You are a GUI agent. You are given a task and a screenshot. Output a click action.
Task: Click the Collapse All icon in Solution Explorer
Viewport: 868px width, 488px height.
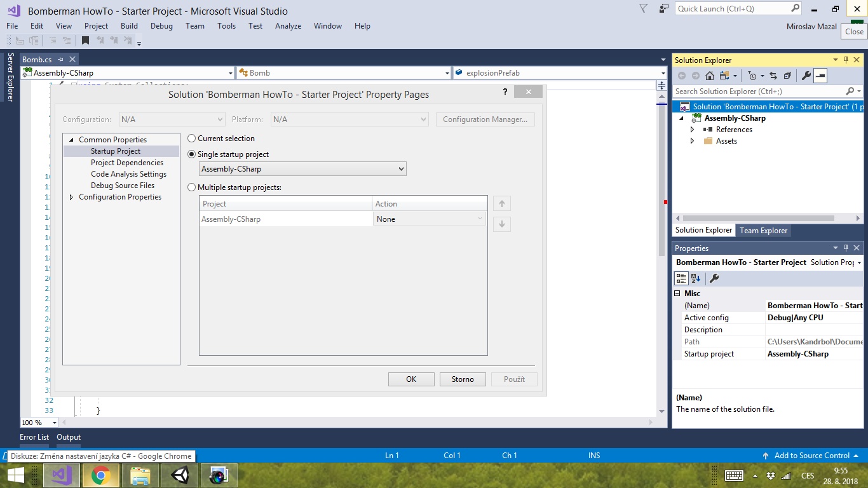coord(787,76)
